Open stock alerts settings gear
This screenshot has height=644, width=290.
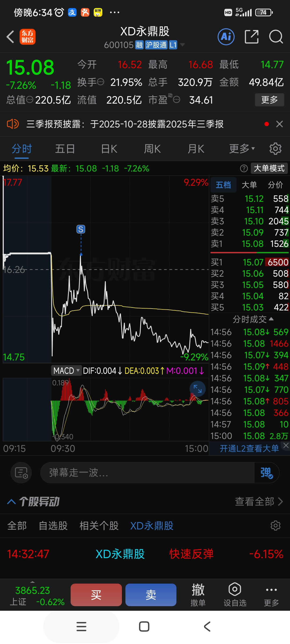coord(275,526)
